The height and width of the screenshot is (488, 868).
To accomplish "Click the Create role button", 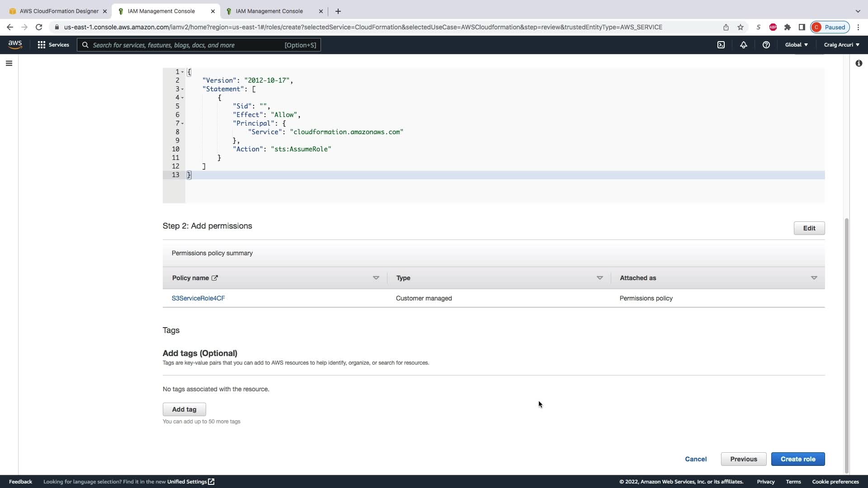I will tap(797, 459).
